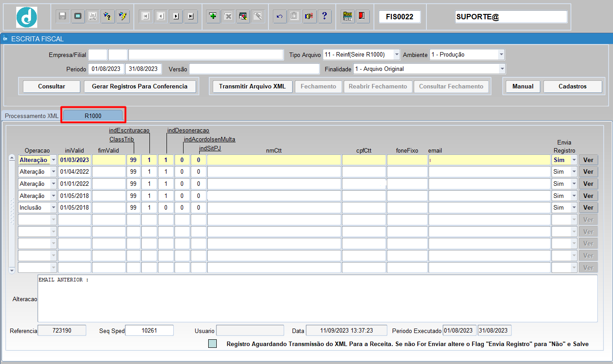
Task: Open help with the question mark icon
Action: coord(324,17)
